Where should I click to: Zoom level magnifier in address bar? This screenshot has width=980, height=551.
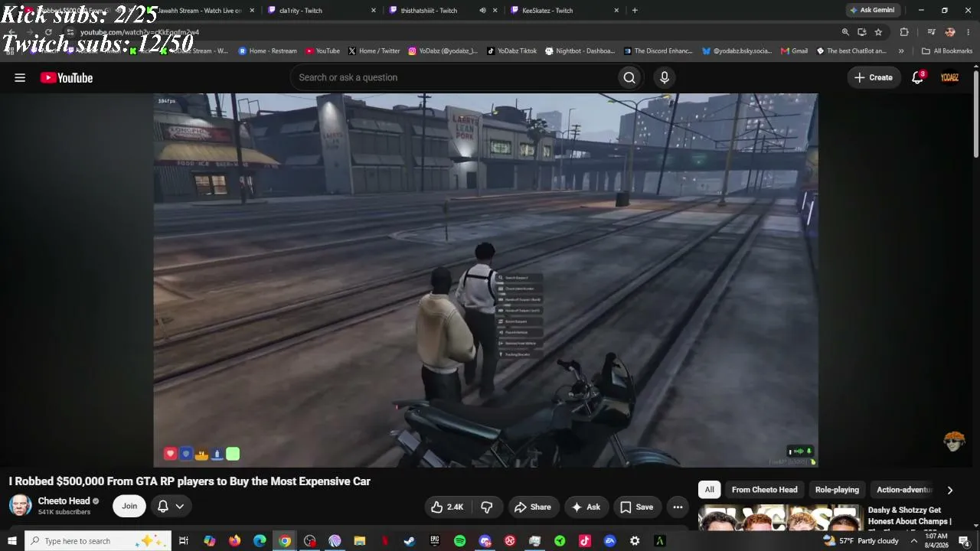tap(845, 32)
